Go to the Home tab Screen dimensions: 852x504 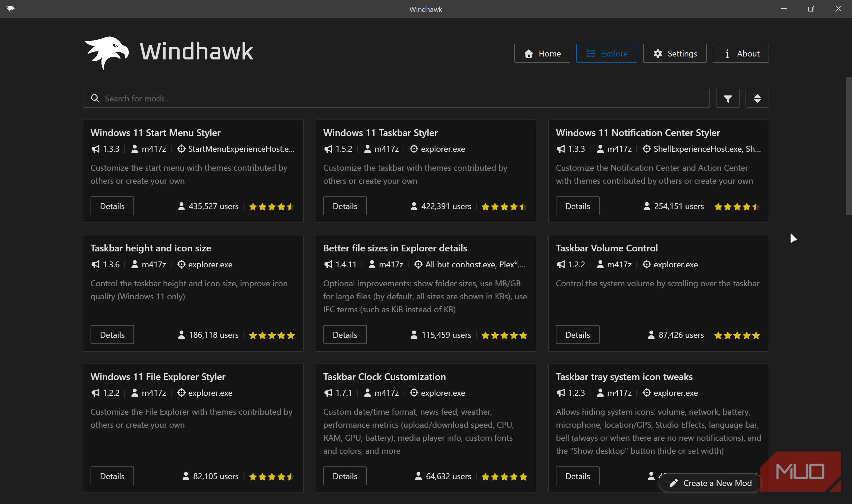pyautogui.click(x=542, y=53)
